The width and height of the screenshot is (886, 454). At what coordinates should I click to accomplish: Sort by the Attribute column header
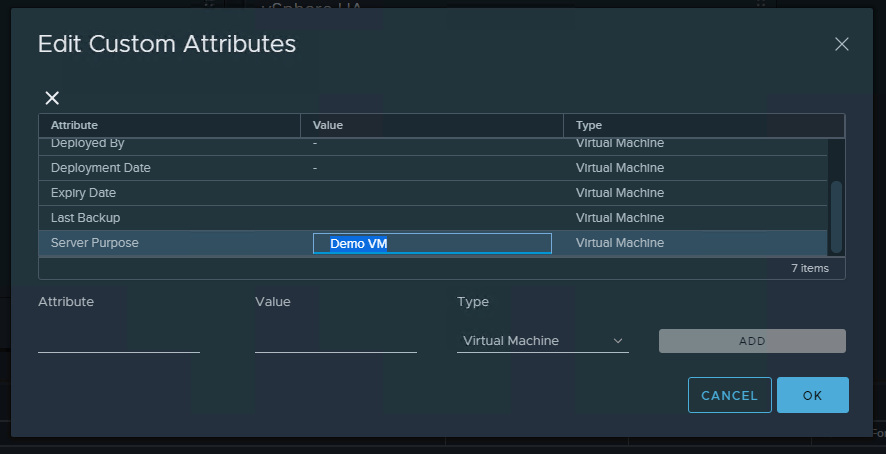pos(169,125)
